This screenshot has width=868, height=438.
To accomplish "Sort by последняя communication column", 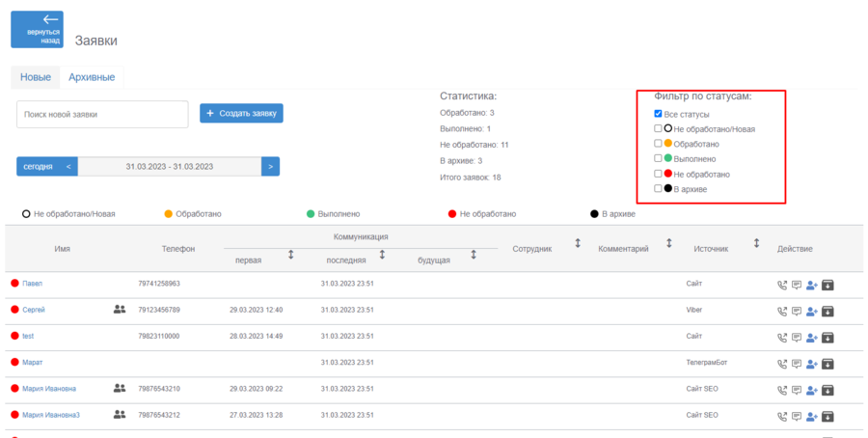I will tap(382, 255).
